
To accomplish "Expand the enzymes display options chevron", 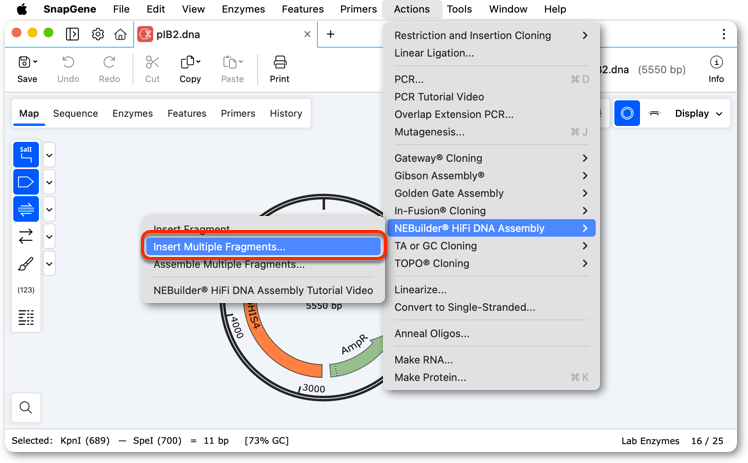I will (49, 155).
